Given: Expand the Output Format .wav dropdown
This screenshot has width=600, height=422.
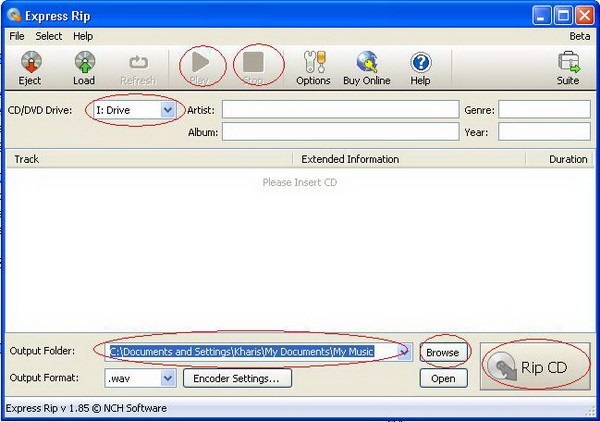Looking at the screenshot, I should 168,378.
